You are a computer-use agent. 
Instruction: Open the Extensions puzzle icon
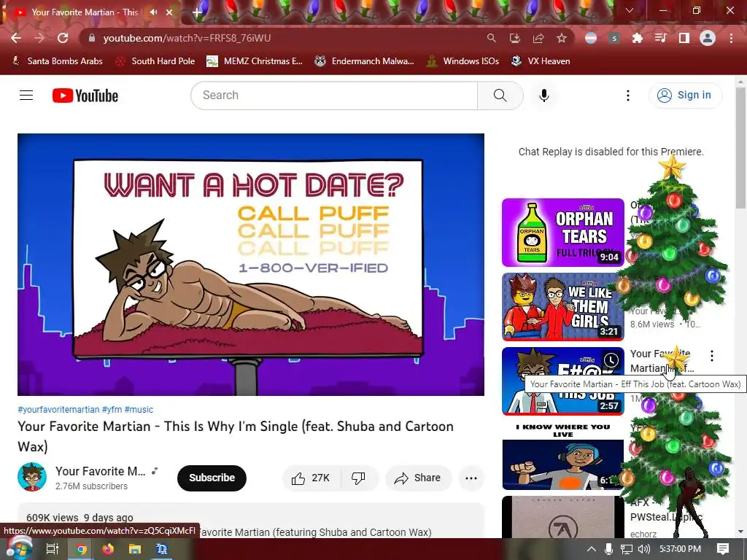[637, 38]
